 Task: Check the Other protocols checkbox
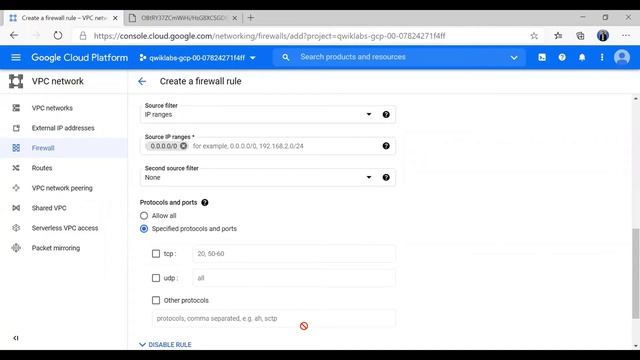(156, 300)
